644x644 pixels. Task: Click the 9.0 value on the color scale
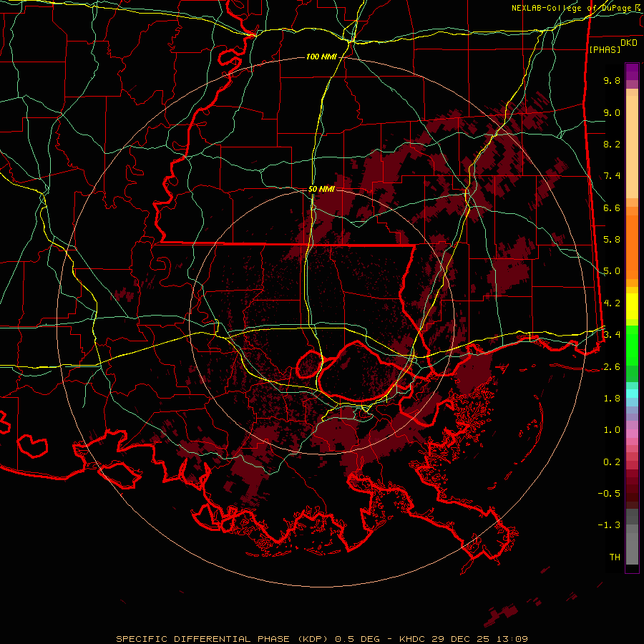pyautogui.click(x=612, y=112)
